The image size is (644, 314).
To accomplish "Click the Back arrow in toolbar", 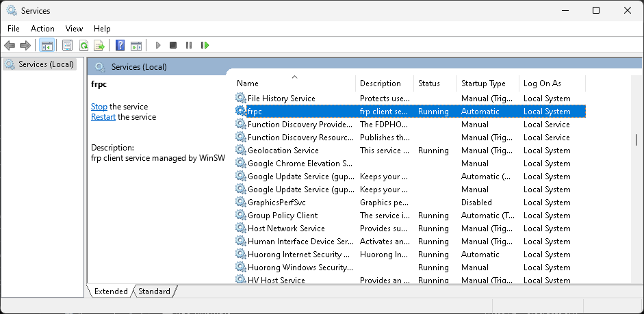I will pyautogui.click(x=10, y=45).
